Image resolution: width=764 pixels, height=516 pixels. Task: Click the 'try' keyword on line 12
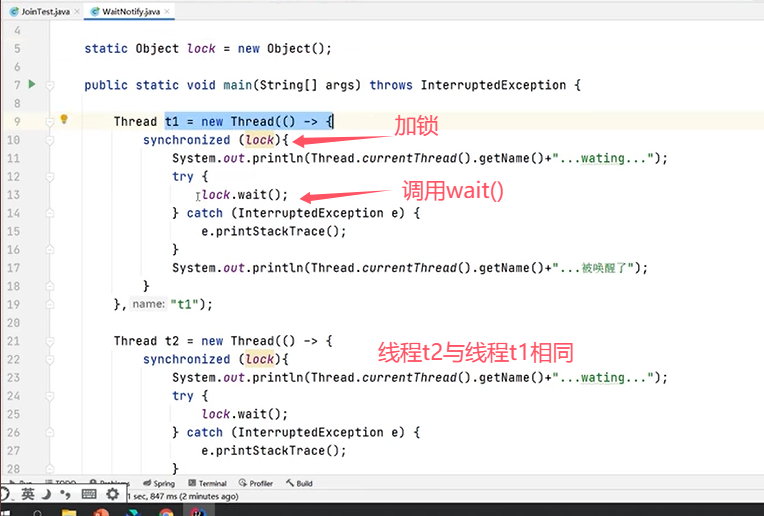[183, 177]
